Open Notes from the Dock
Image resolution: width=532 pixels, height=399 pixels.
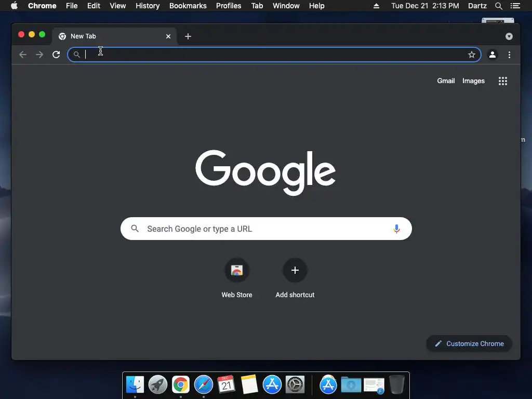(249, 384)
